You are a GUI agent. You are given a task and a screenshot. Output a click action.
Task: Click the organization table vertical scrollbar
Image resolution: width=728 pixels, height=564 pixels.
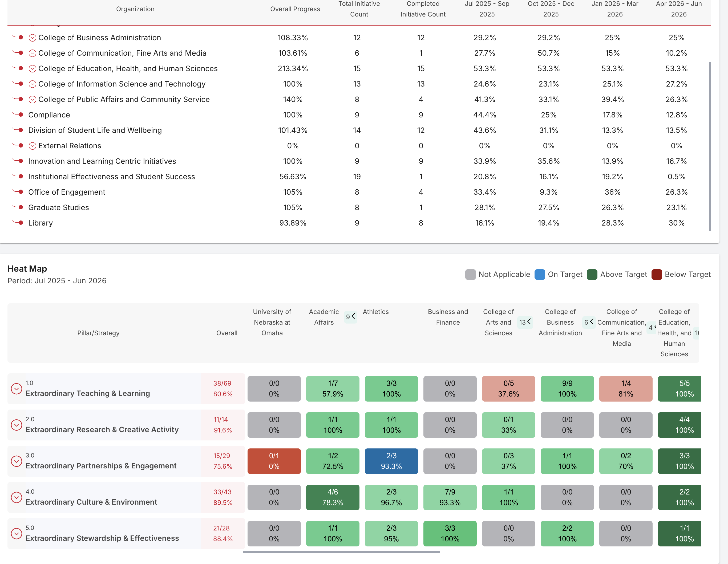coord(710,146)
